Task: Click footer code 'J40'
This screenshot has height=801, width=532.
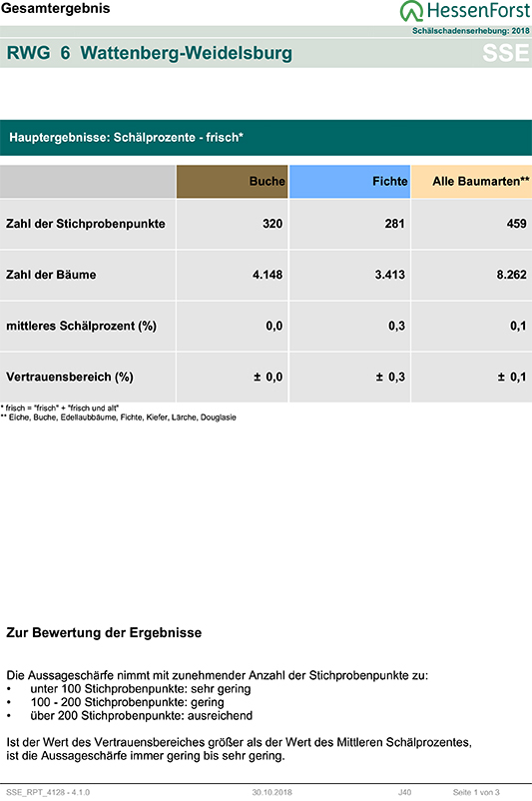Action: [405, 792]
